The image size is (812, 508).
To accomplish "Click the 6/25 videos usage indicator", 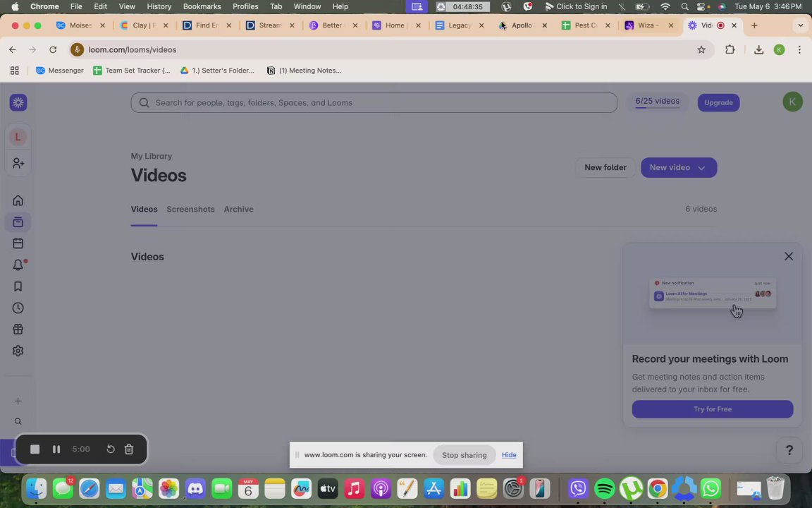I will point(657,102).
